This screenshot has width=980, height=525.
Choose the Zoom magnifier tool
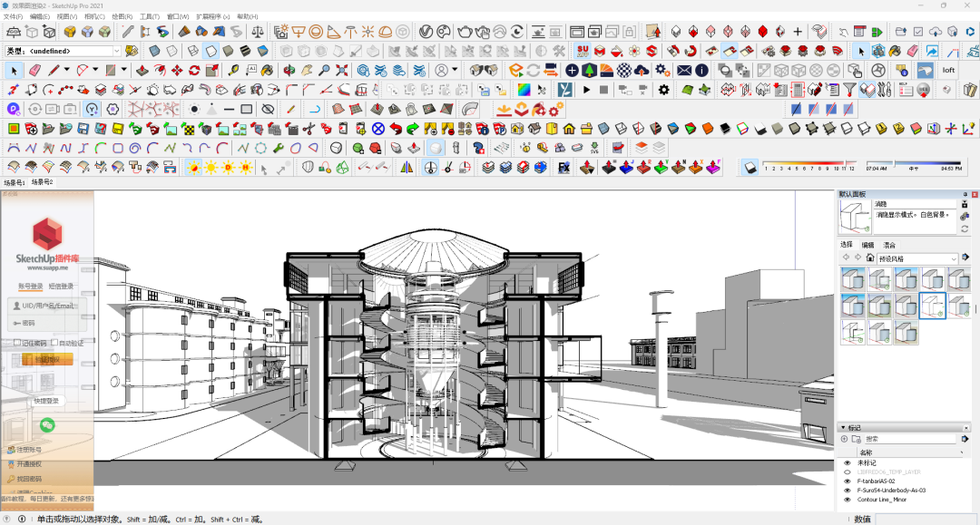324,71
